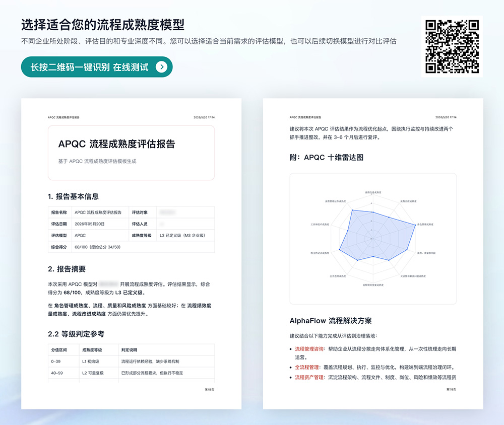Click the heading AlphaFlow 流程解决方案
The image size is (504, 425).
tap(331, 321)
